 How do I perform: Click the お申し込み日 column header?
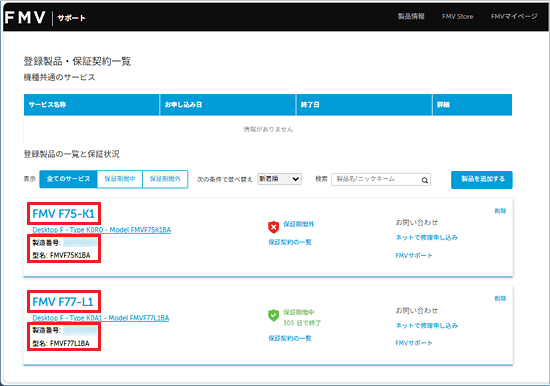coord(228,105)
